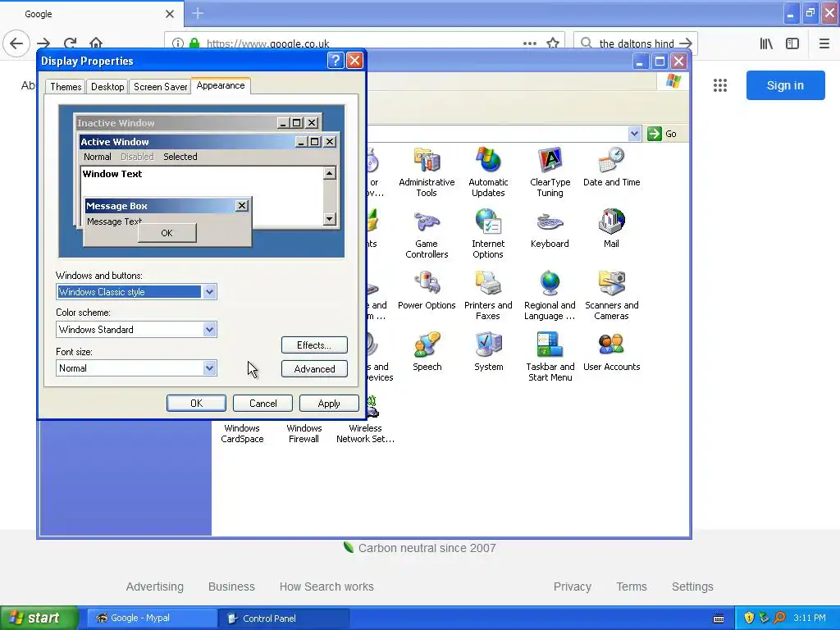Apply the display appearance changes
The width and height of the screenshot is (840, 630).
pos(329,404)
